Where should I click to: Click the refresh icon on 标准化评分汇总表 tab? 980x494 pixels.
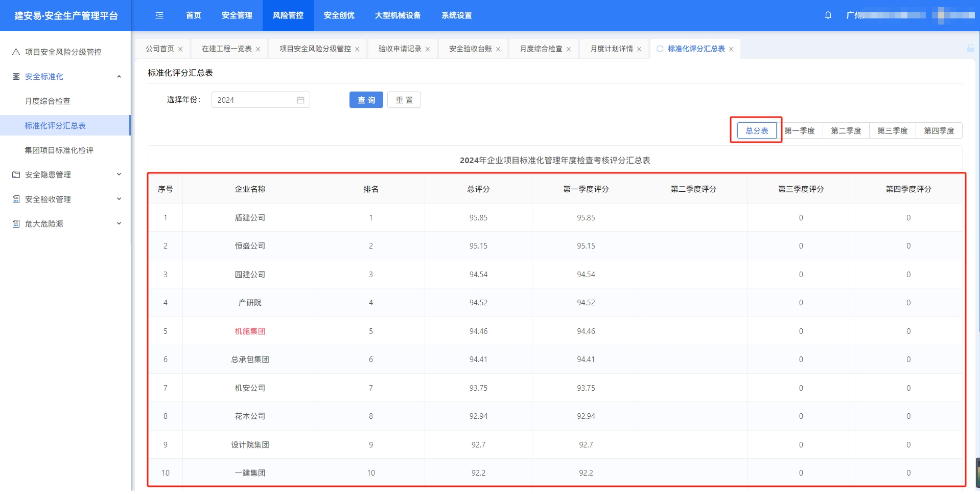[660, 49]
